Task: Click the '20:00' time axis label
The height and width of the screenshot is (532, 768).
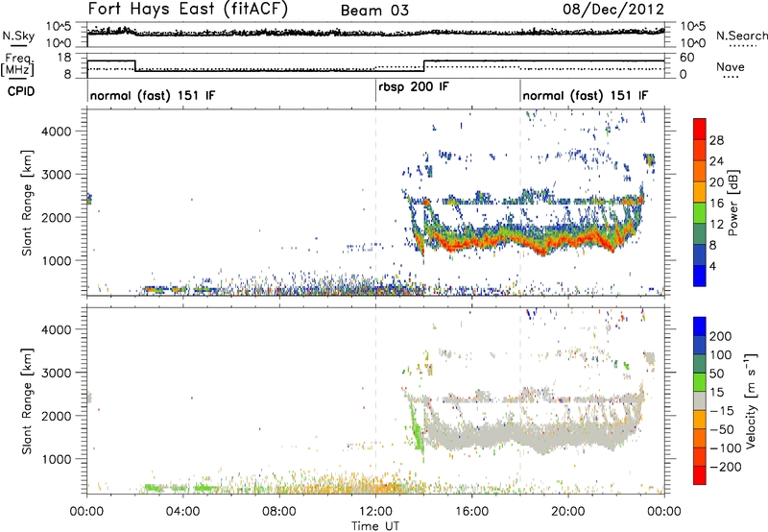Action: click(568, 512)
